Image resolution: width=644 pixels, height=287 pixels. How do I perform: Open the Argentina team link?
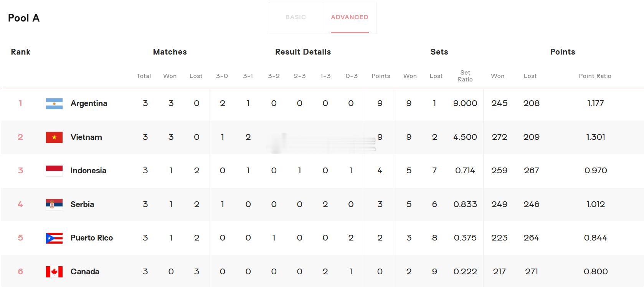89,103
